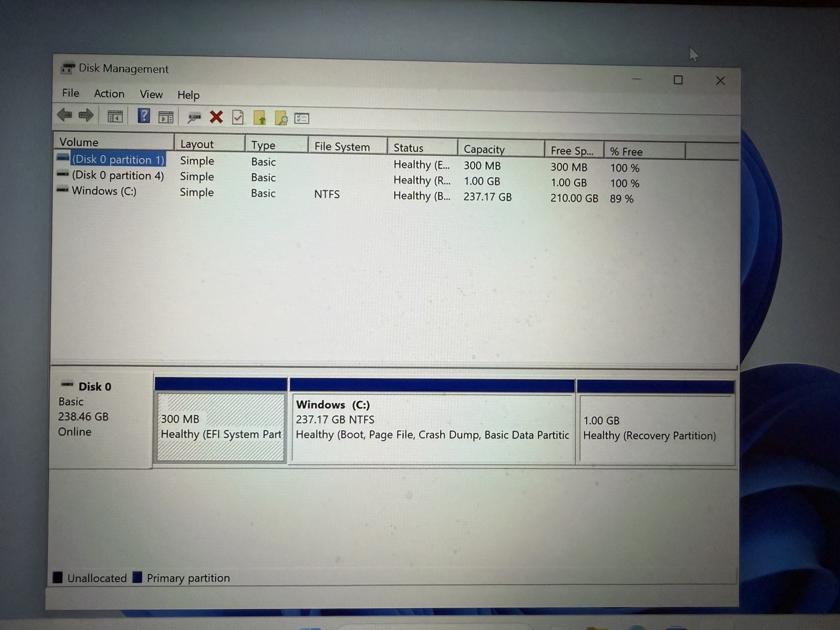The image size is (840, 630).
Task: Maximize the Disk Management window
Action: 678,80
